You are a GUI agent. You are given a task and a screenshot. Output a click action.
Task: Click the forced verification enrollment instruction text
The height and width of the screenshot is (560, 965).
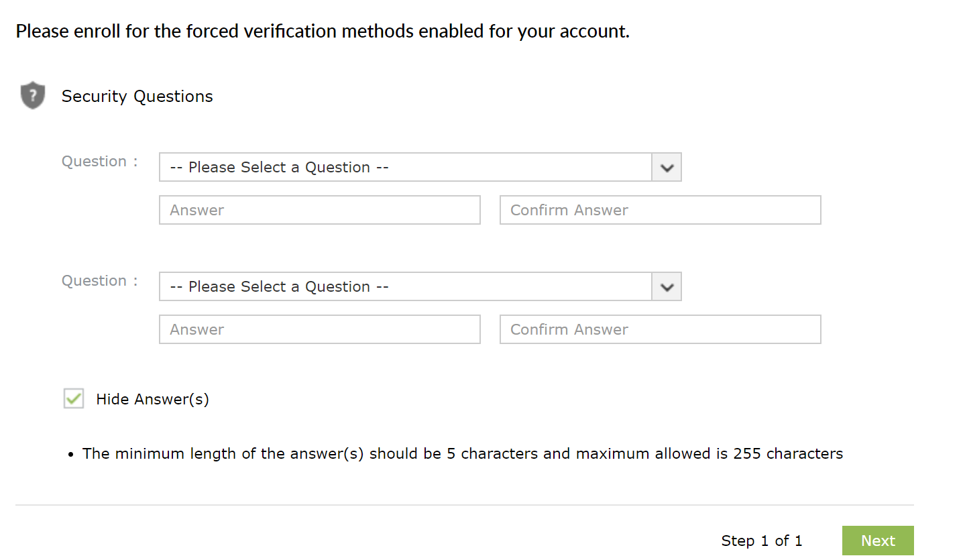point(323,32)
